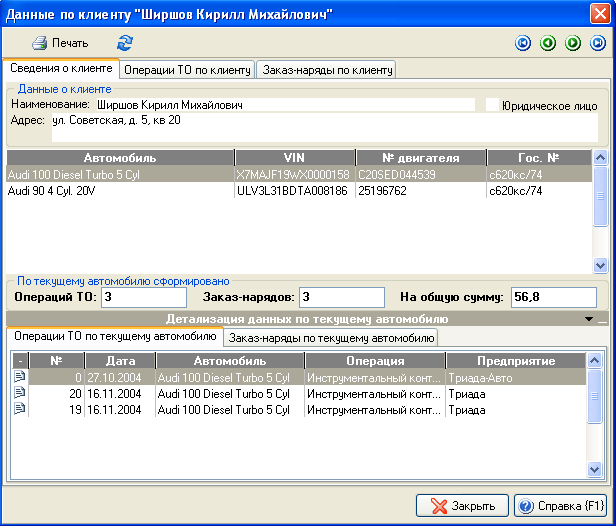The width and height of the screenshot is (616, 526).
Task: Click document icon in row dated 27.10.2004
Action: pyautogui.click(x=19, y=377)
